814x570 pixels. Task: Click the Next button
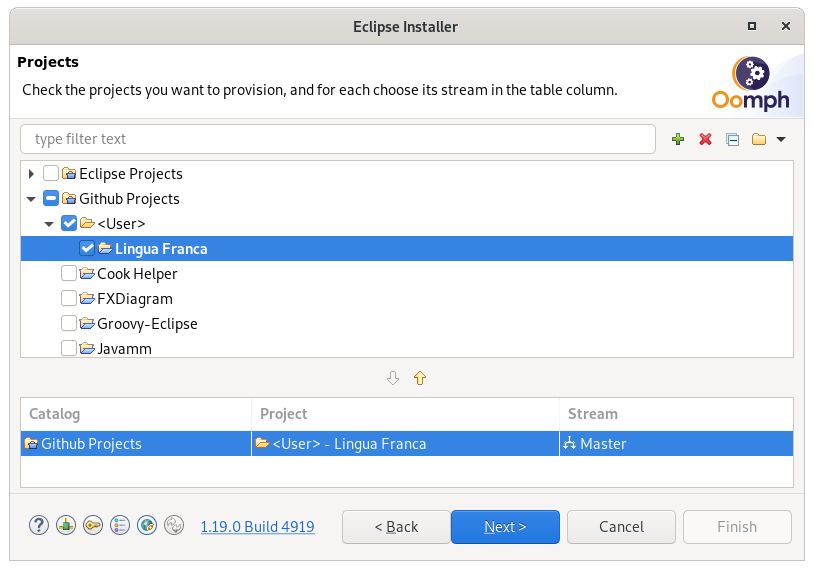point(505,527)
